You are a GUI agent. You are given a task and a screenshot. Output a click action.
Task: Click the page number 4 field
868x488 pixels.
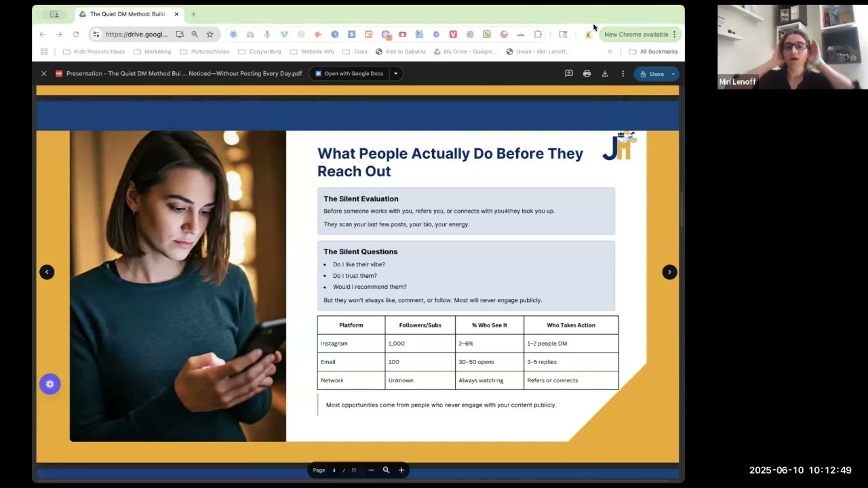pyautogui.click(x=334, y=470)
